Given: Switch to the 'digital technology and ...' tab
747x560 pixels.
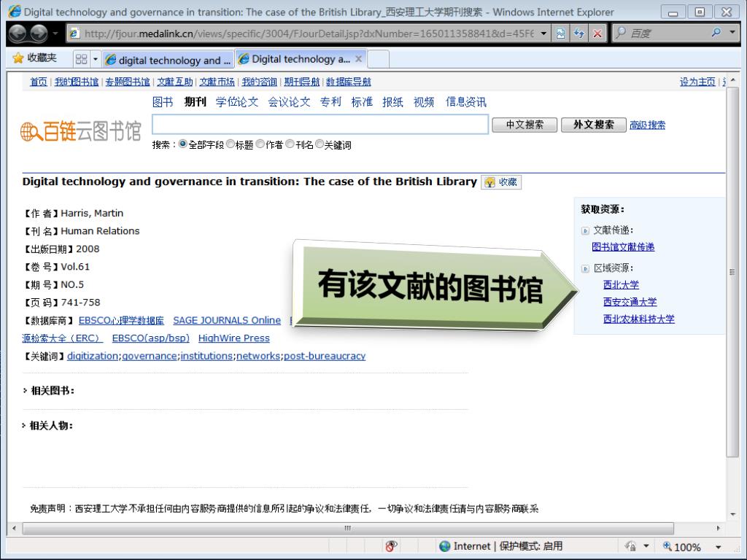Looking at the screenshot, I should coord(169,60).
